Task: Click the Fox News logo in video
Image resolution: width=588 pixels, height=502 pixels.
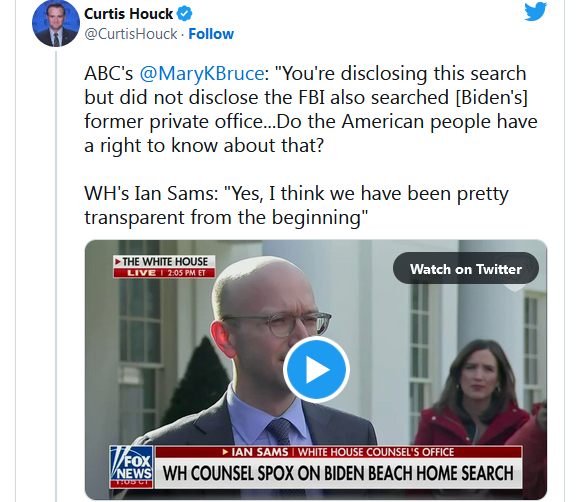Action: [132, 467]
